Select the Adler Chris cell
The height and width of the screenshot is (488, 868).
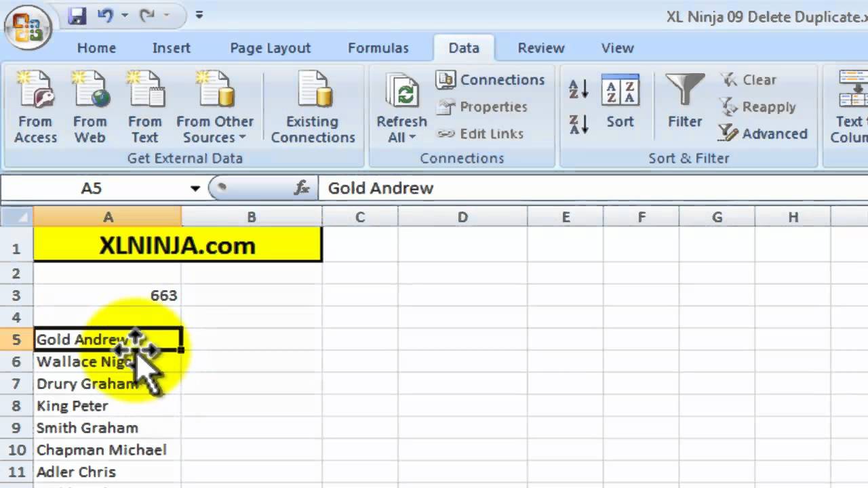pos(108,472)
